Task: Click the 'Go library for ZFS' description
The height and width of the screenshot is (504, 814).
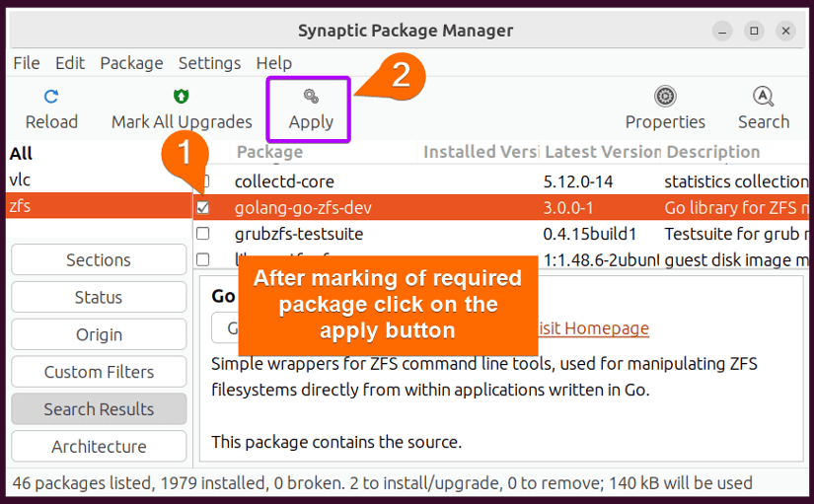Action: (736, 208)
